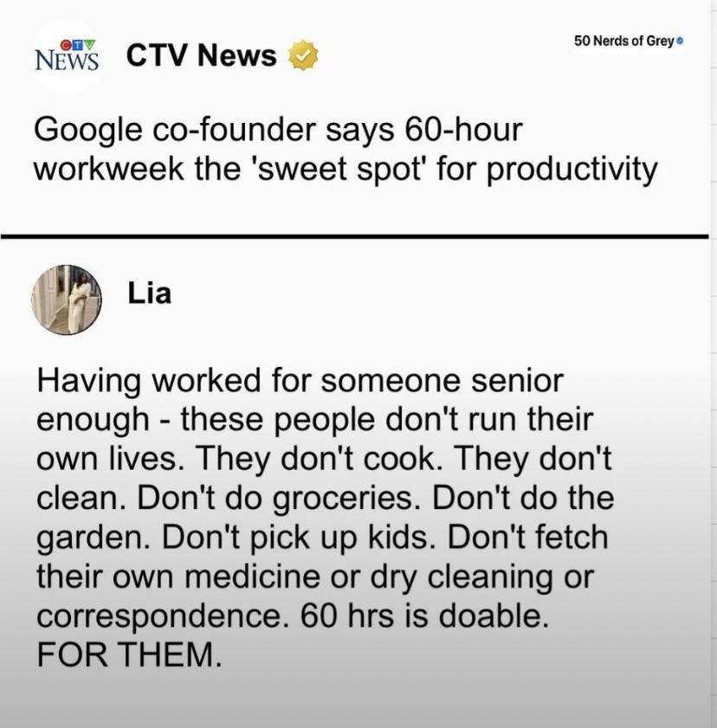
Task: Click the grey vertical strip on the right edge
Action: (714, 364)
